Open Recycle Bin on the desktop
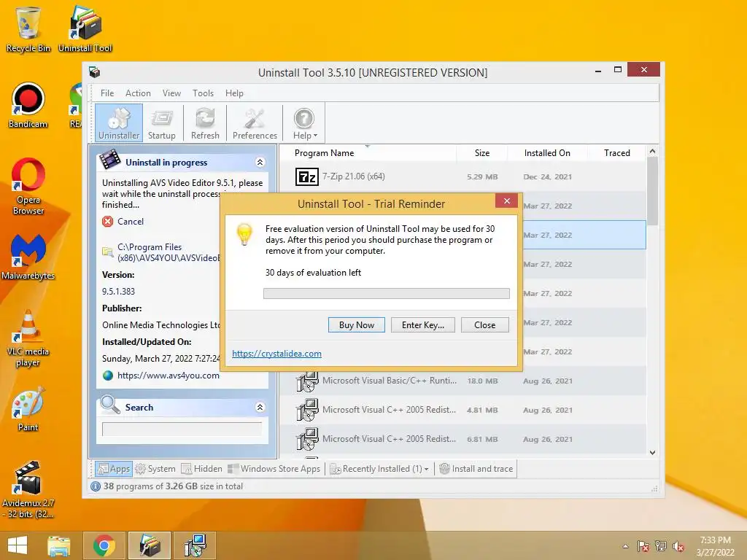Viewport: 747px width, 560px height. 28,28
